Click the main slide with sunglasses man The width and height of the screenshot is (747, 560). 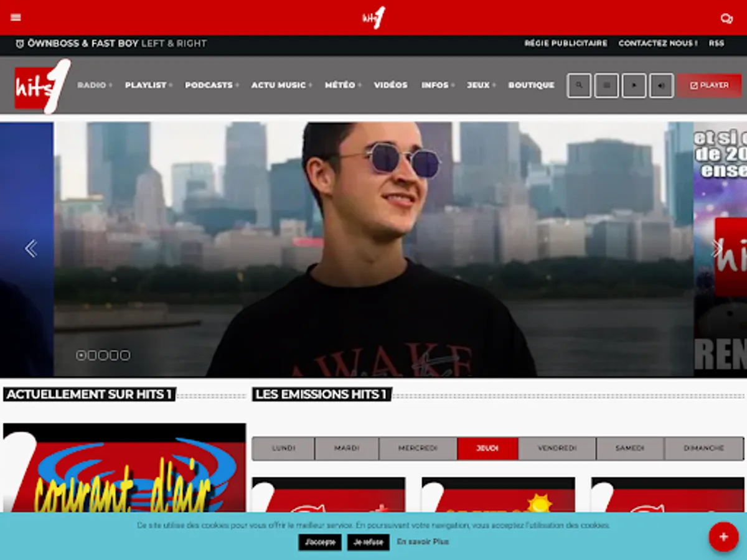pyautogui.click(x=374, y=249)
